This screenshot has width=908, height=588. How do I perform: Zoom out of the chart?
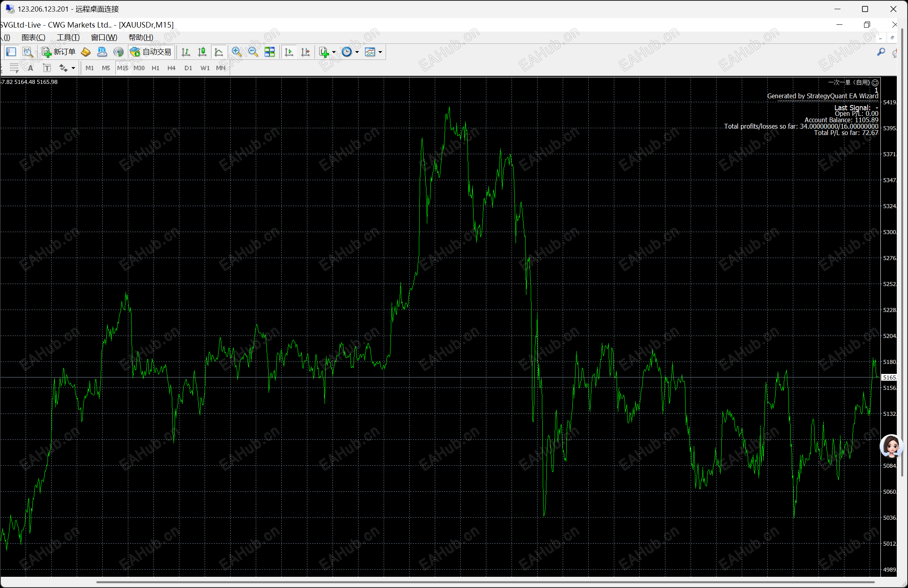coord(253,52)
